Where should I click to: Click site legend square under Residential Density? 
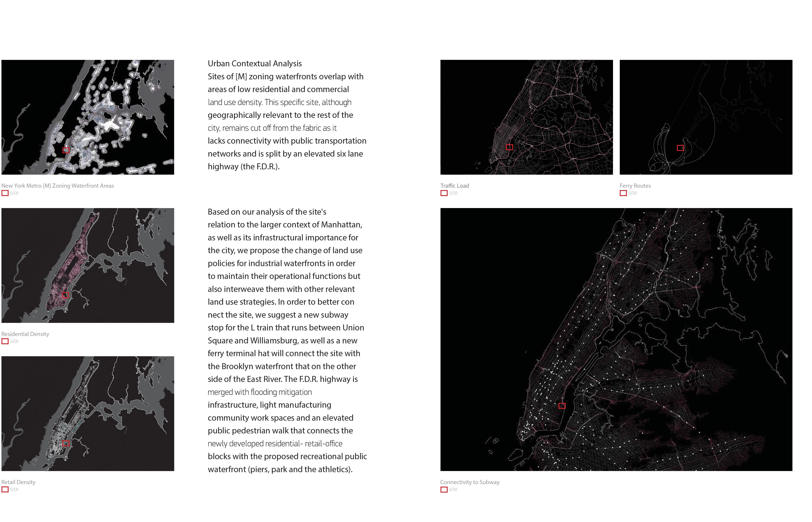pyautogui.click(x=5, y=341)
